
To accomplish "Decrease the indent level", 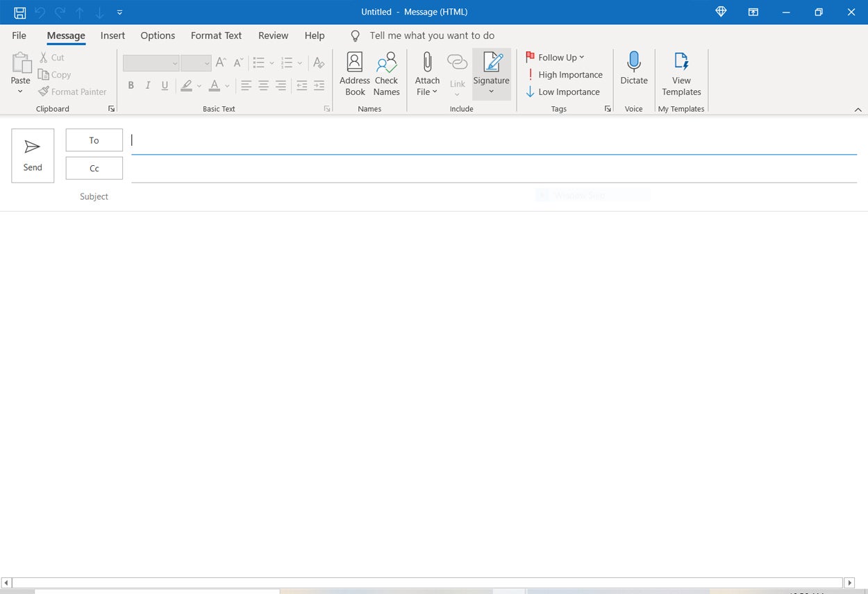I will (301, 85).
